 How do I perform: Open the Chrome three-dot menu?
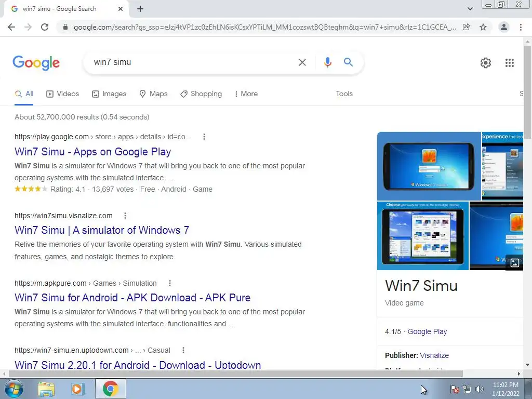521,27
